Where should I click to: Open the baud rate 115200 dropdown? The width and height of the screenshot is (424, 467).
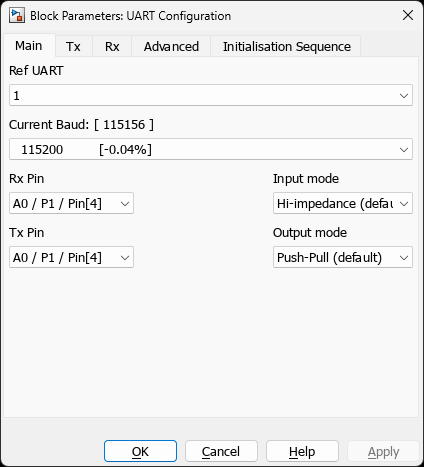211,149
